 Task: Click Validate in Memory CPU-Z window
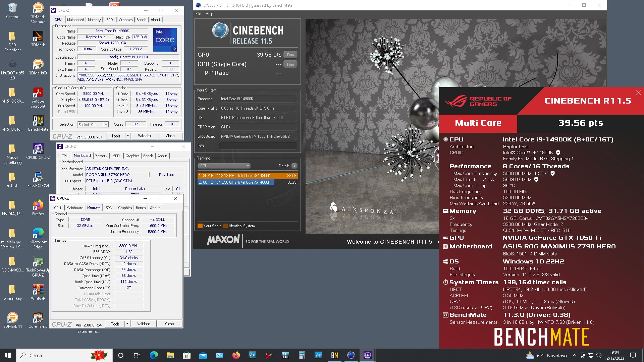[144, 324]
